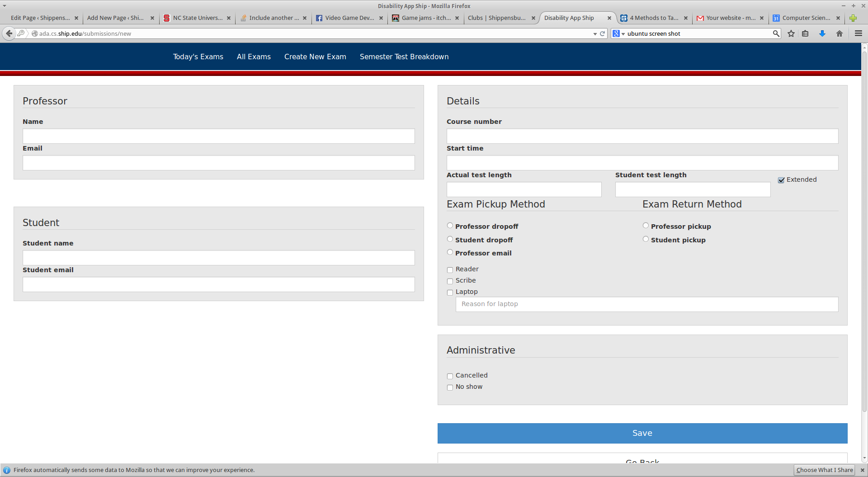Click the Reload page icon
Screen dimensions: 868x477
coord(603,33)
